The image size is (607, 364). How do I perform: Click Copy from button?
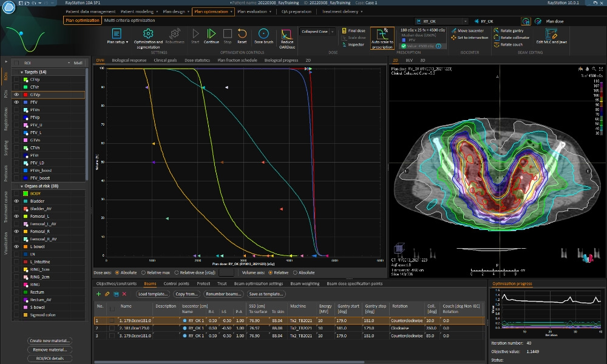click(186, 294)
